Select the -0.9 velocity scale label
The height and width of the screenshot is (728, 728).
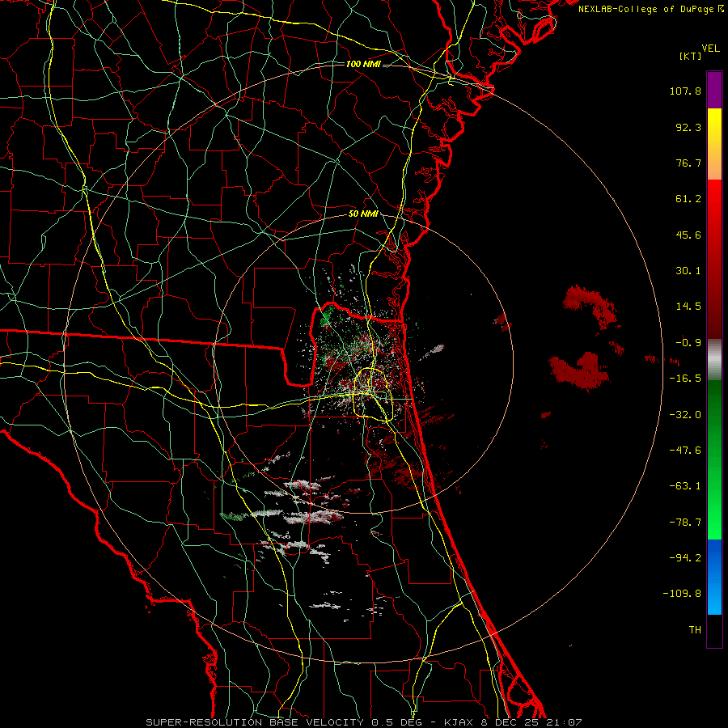point(688,343)
